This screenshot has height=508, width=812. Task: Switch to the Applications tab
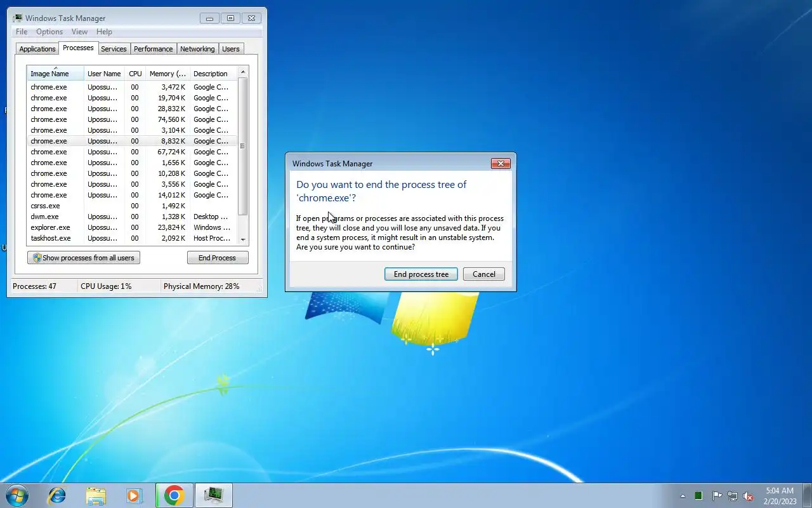coord(37,49)
